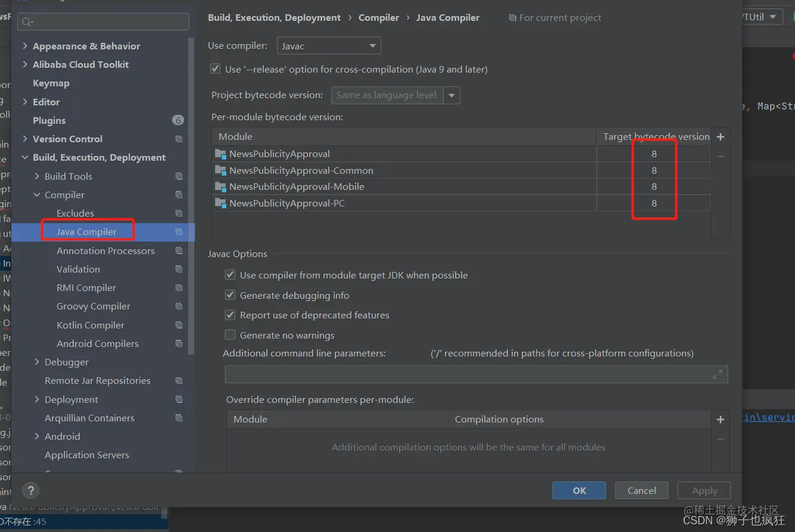Click project-level icon beside Kotlin Compiler

pos(179,325)
